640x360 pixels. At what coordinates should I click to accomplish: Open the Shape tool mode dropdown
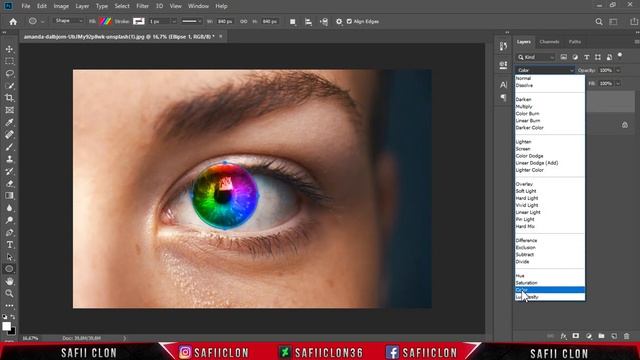click(68, 21)
